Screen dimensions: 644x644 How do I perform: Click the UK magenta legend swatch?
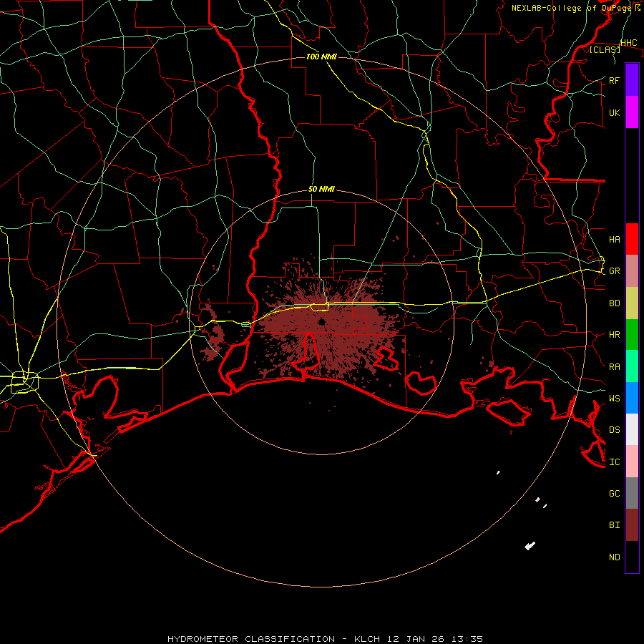coord(632,112)
